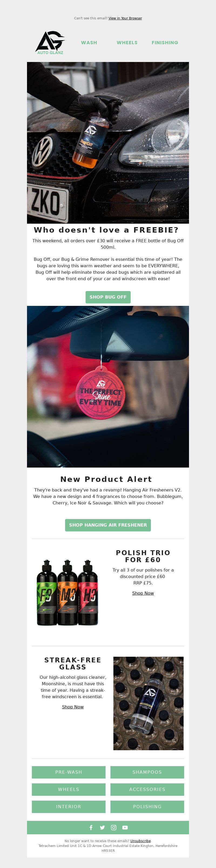Open the PRE-WASH category button
The image size is (216, 868).
coord(69,772)
